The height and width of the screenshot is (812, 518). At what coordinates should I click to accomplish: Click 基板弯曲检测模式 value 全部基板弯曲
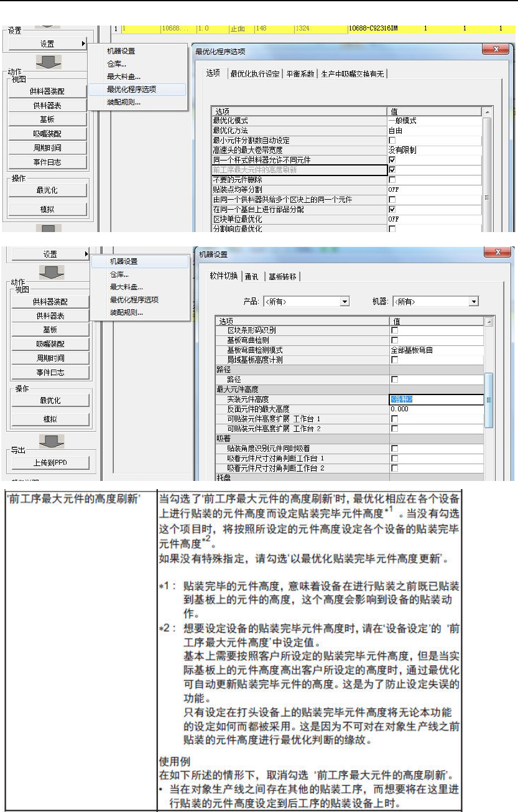point(437,350)
